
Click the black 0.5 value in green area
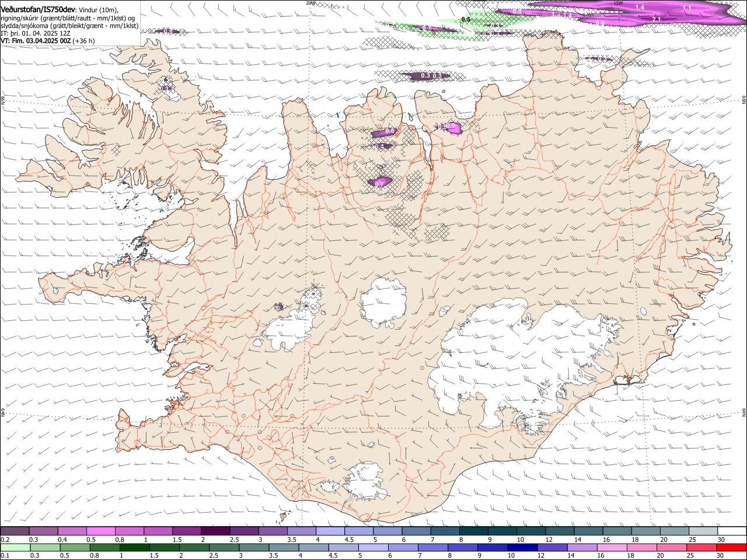[466, 20]
